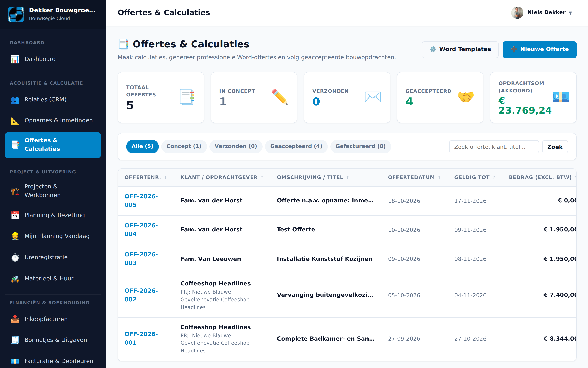Click the Opnames & Inmetingen ruler icon
Viewport: 588px width, 368px height.
tap(15, 120)
